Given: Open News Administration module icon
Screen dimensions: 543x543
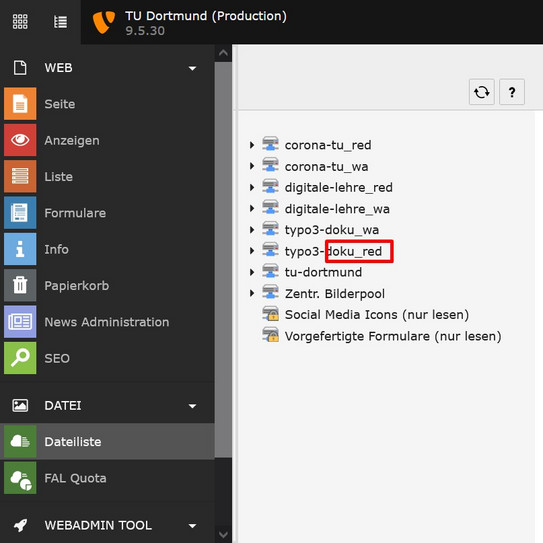Looking at the screenshot, I should pyautogui.click(x=20, y=322).
